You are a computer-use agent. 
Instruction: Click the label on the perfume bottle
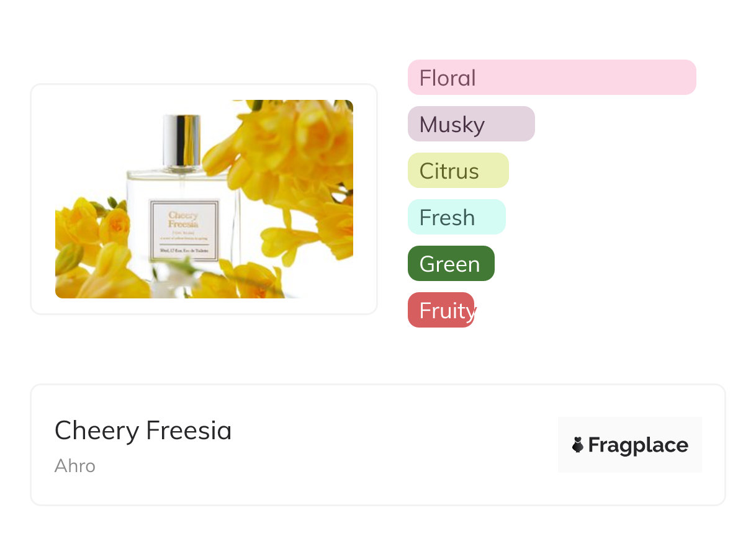click(184, 230)
